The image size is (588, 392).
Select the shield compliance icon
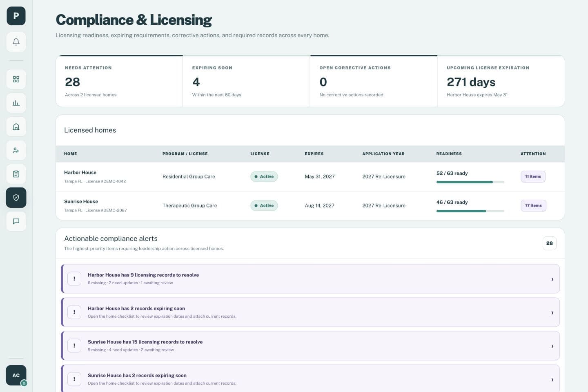tap(16, 198)
